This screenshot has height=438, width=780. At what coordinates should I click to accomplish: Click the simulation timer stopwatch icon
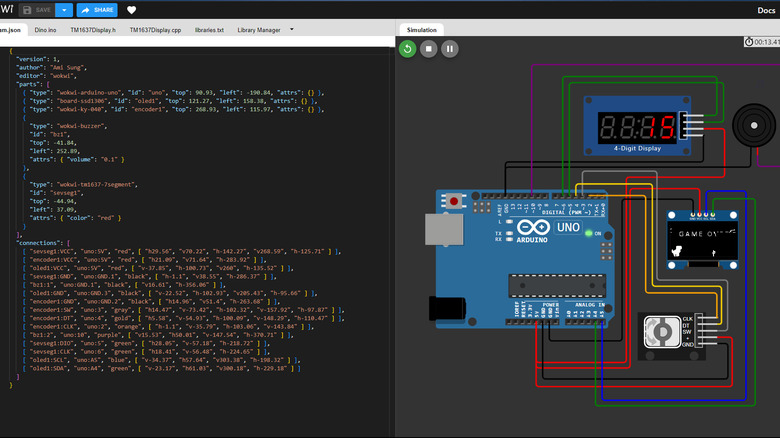click(750, 42)
